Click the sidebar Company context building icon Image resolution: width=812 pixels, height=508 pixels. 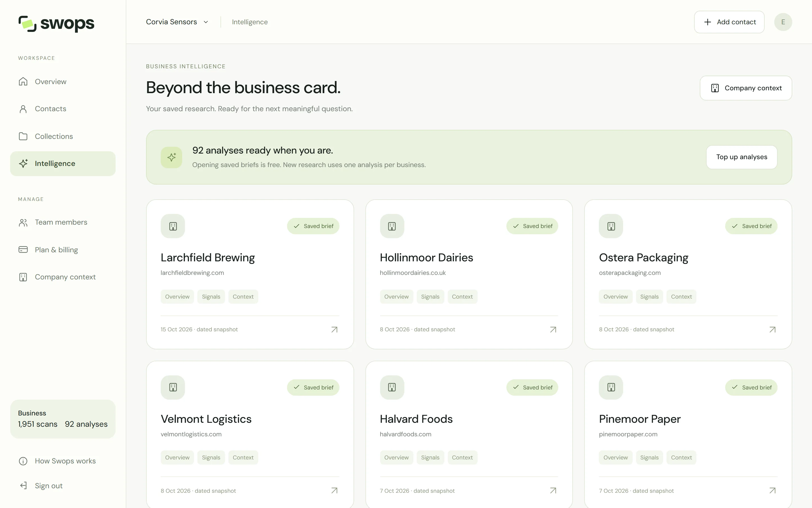[x=23, y=277]
